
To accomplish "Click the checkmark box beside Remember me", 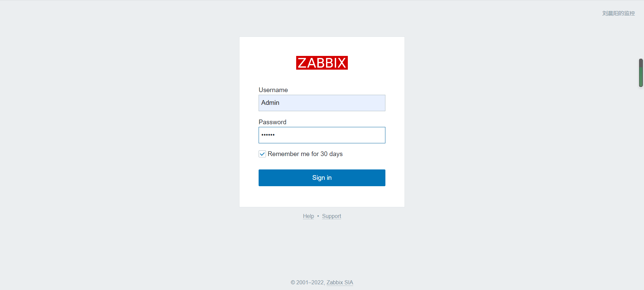I will coord(262,154).
